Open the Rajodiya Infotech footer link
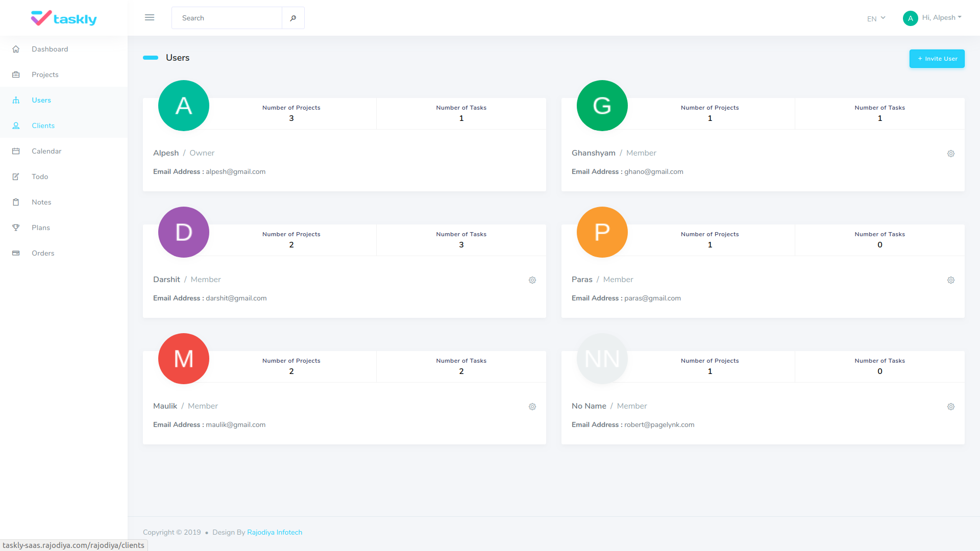 pyautogui.click(x=275, y=532)
